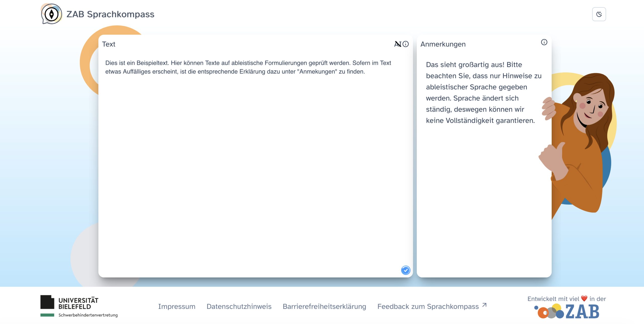This screenshot has width=644, height=324.
Task: Click the ZAB Sprachkompass title text
Action: pos(110,14)
